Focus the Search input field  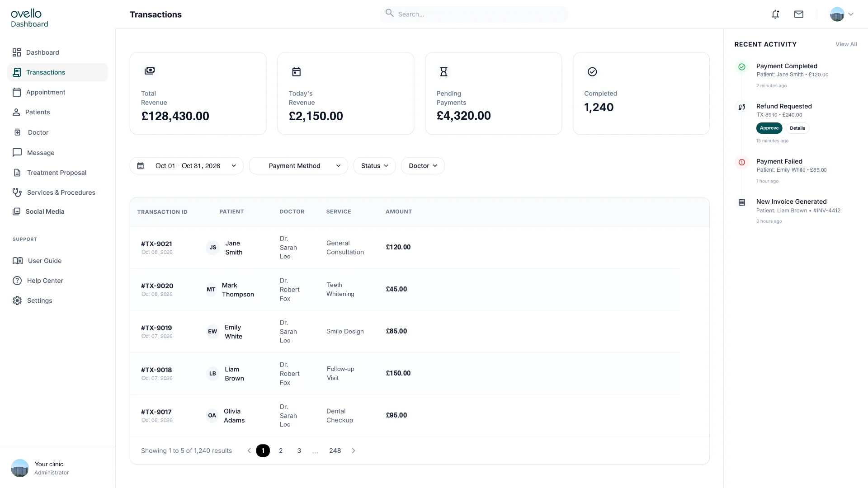pos(474,14)
